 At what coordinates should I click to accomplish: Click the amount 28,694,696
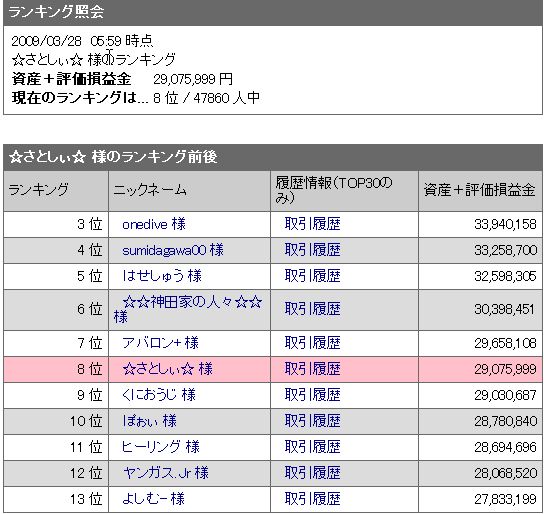(x=505, y=447)
